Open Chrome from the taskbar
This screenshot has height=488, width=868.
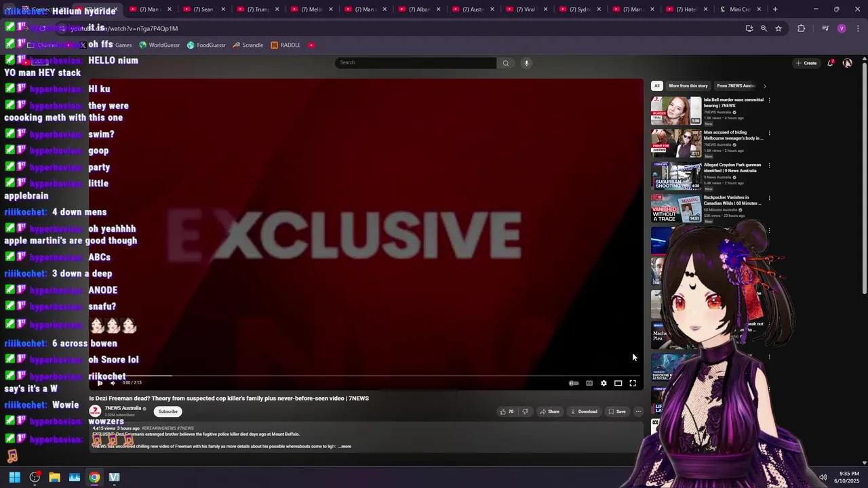click(94, 477)
